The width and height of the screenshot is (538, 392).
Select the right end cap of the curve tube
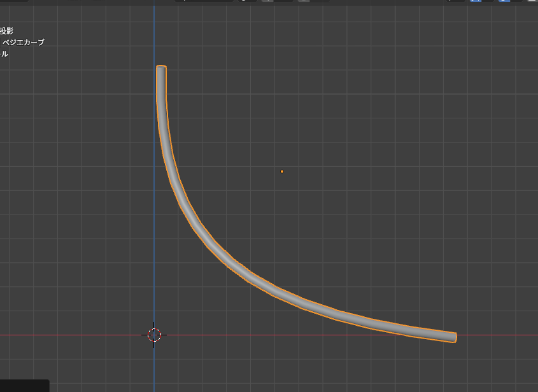454,337
